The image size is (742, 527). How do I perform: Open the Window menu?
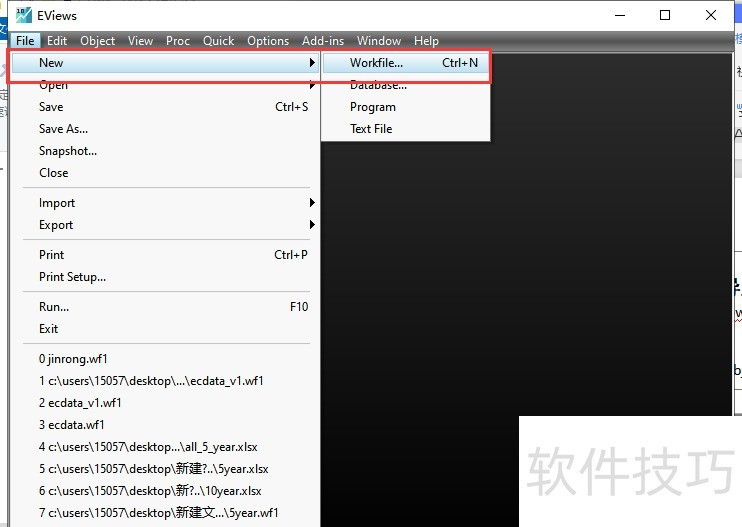(x=379, y=41)
